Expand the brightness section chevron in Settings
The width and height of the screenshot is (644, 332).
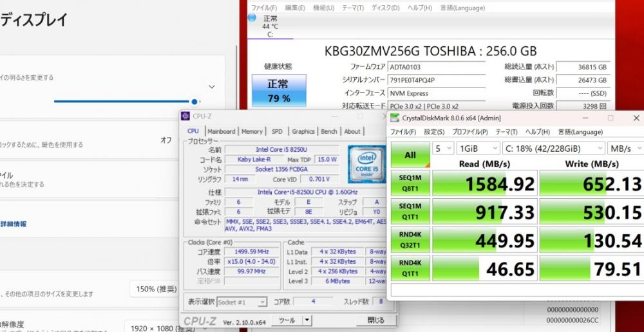(x=211, y=87)
